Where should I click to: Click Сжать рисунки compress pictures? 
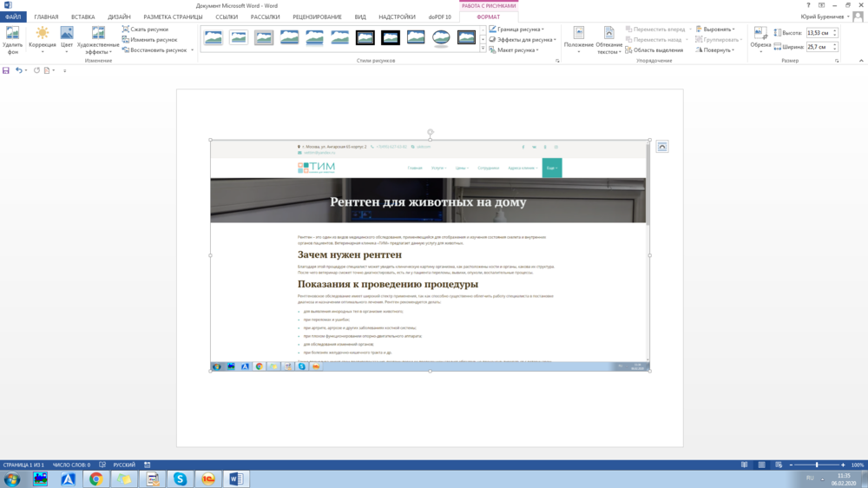click(145, 30)
